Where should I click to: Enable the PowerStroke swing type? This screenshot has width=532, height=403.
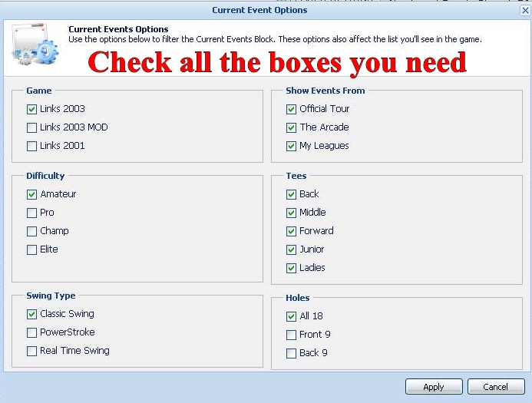tap(31, 332)
